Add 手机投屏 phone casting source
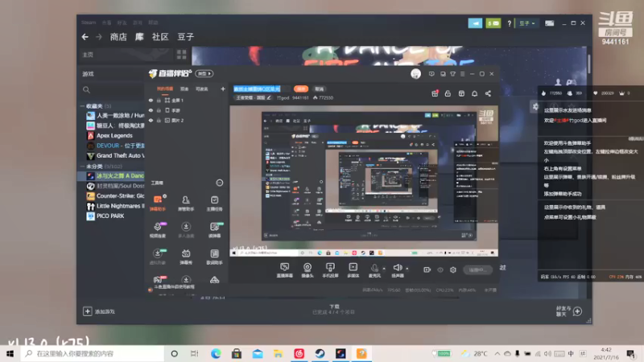The image size is (644, 362). [330, 270]
